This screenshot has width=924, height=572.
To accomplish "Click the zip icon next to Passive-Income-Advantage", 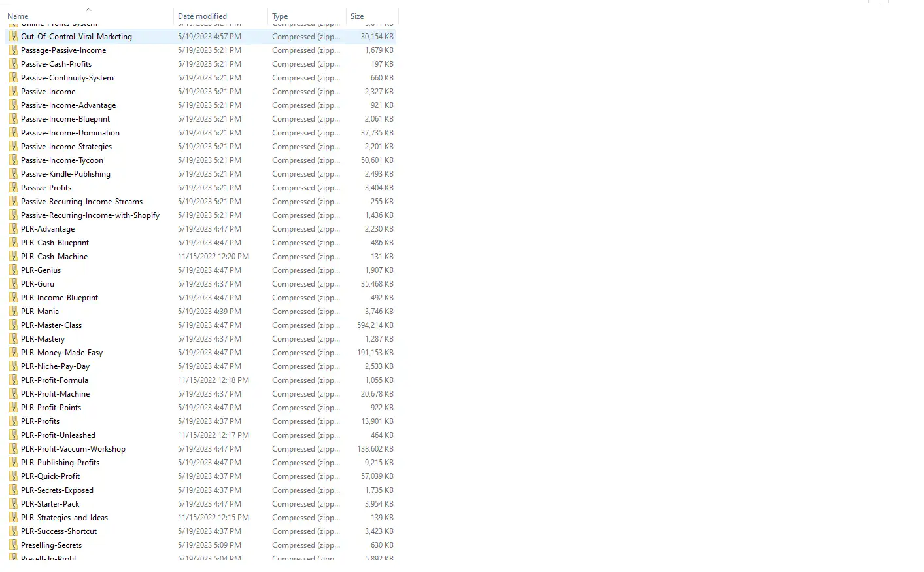I will 13,105.
